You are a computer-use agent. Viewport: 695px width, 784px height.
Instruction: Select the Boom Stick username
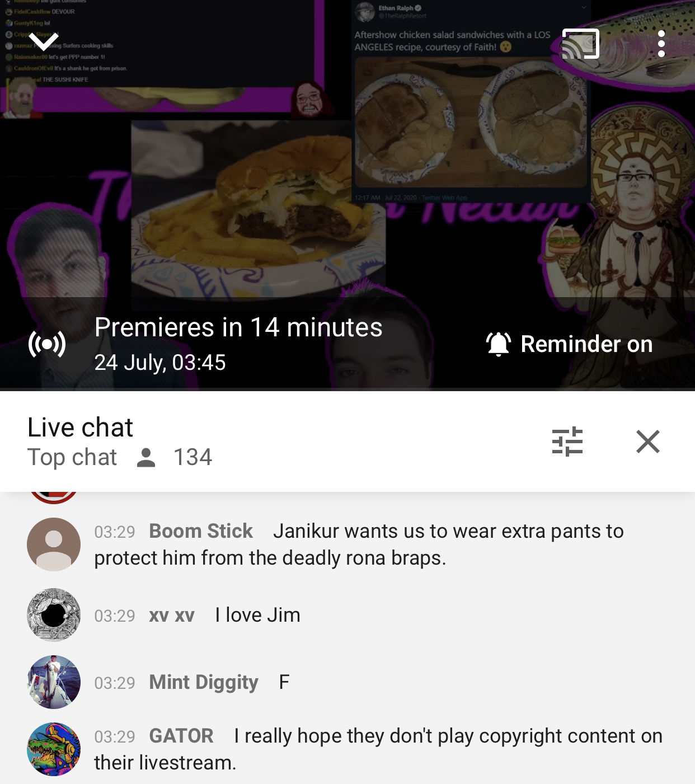click(201, 531)
